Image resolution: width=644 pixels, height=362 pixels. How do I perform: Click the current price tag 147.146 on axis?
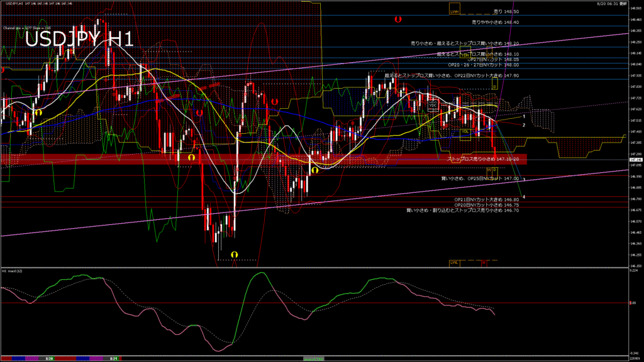pyautogui.click(x=635, y=160)
